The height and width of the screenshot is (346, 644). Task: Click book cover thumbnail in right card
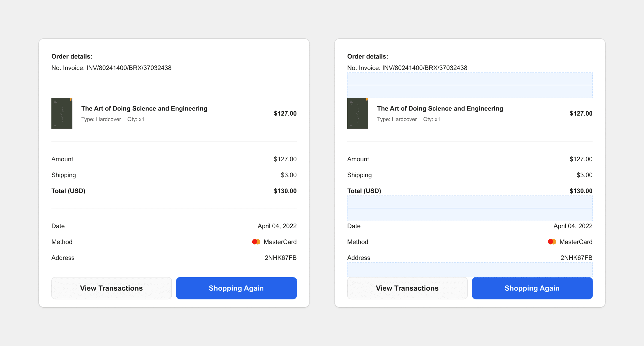pyautogui.click(x=357, y=113)
